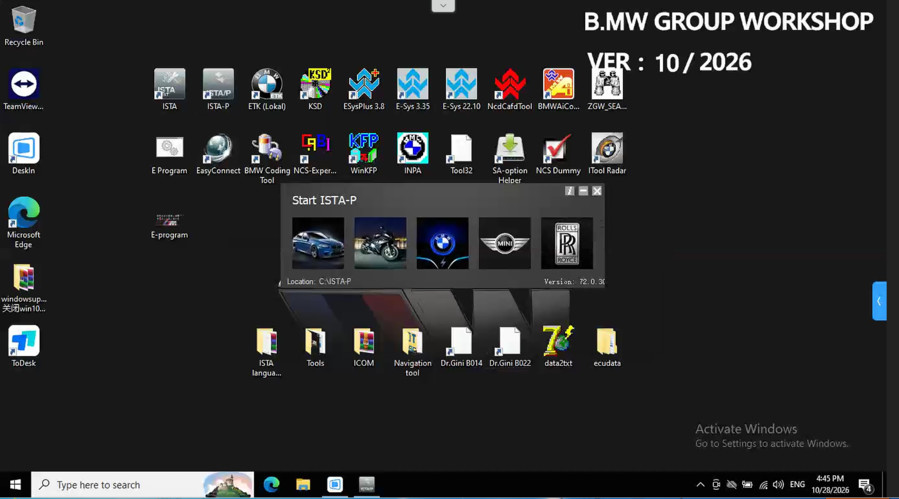Open Microsoft Edge desktop shortcut
Viewport: 899px width, 499px height.
(x=24, y=212)
